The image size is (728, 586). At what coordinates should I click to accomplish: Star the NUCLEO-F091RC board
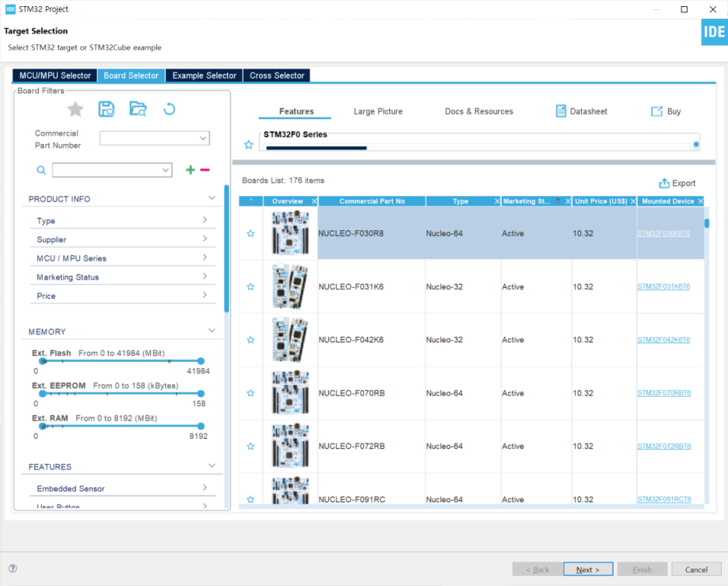tap(250, 499)
